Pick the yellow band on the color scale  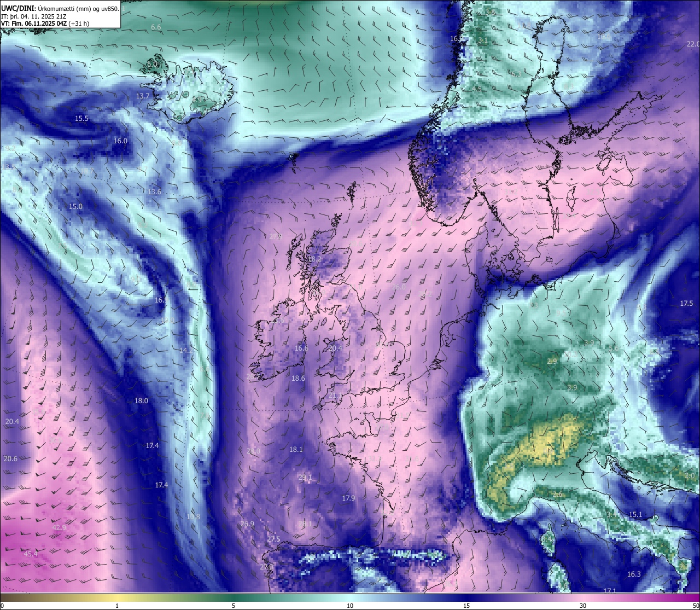click(117, 597)
